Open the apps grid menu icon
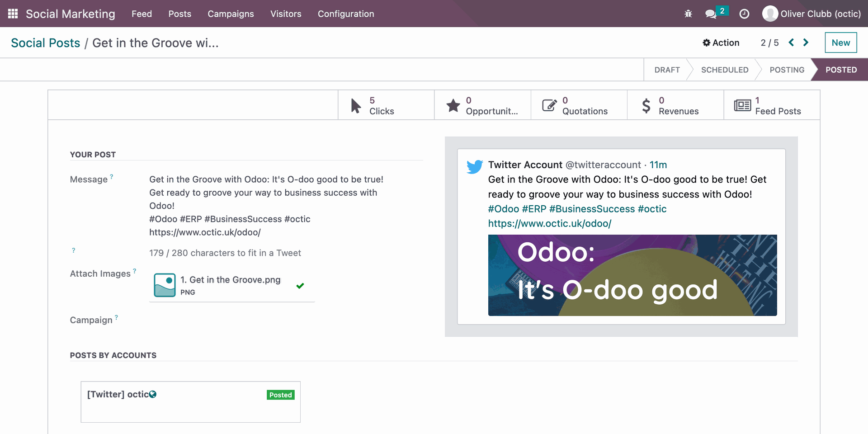The image size is (868, 434). tap(13, 14)
